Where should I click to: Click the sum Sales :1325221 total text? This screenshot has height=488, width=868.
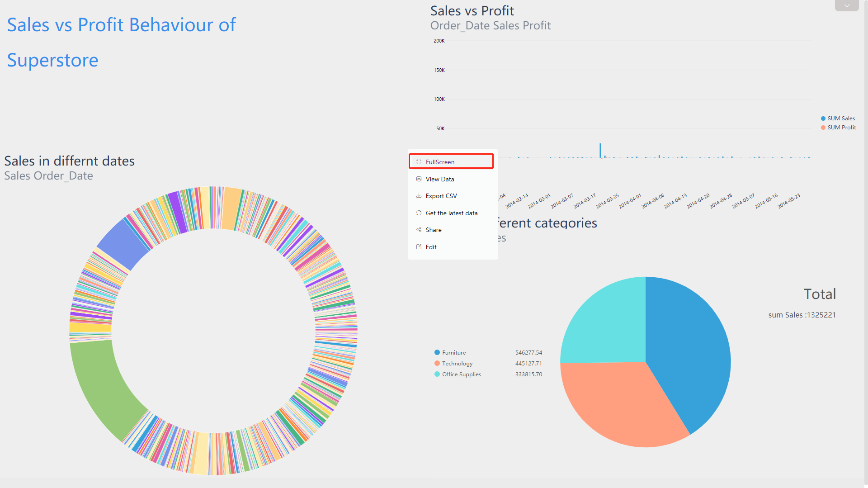[802, 315]
